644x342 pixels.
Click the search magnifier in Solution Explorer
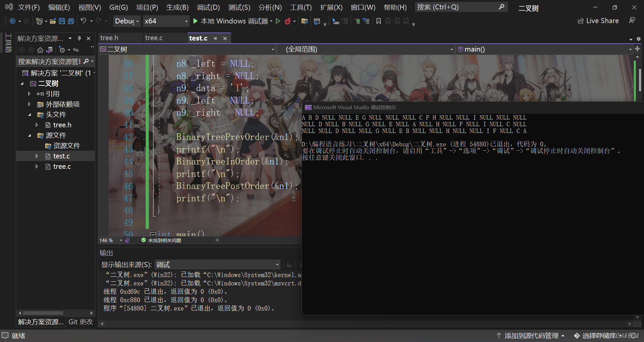[x=86, y=61]
